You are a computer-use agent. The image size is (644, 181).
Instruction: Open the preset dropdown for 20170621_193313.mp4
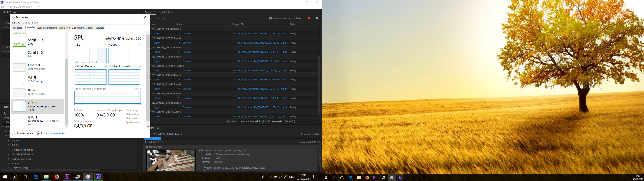[179, 34]
